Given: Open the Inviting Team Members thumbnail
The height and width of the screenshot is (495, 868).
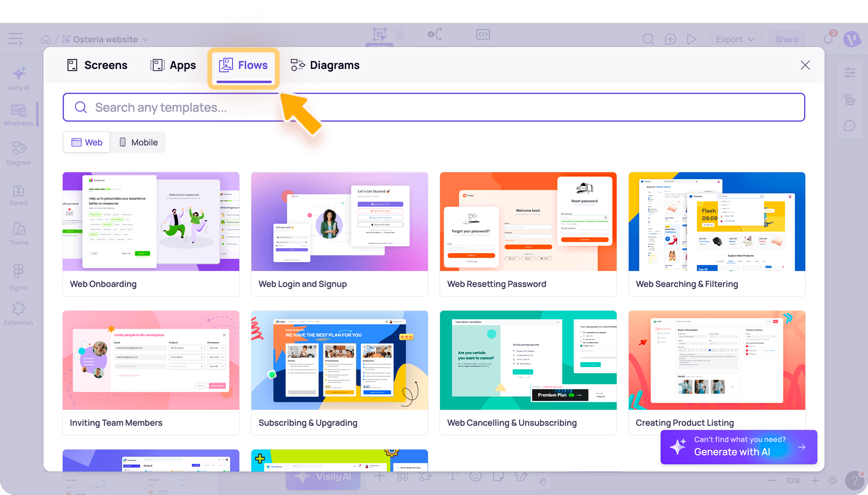Looking at the screenshot, I should (x=151, y=360).
